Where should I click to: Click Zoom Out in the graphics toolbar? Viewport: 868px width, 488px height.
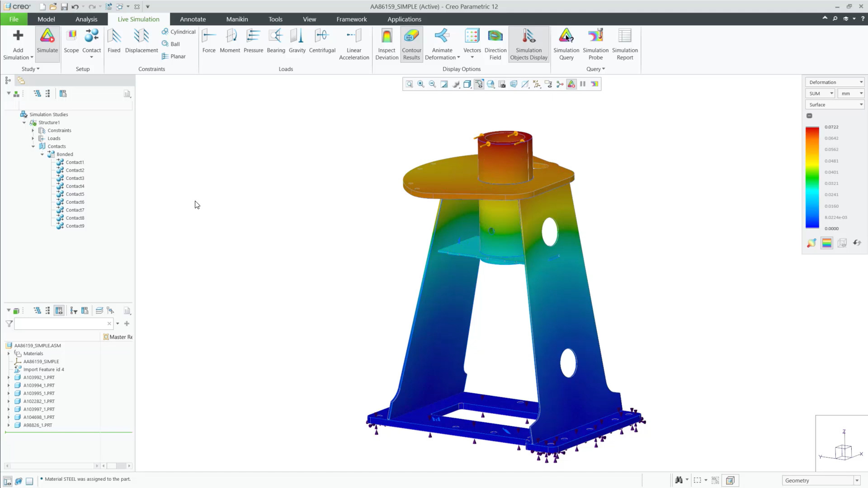point(433,84)
